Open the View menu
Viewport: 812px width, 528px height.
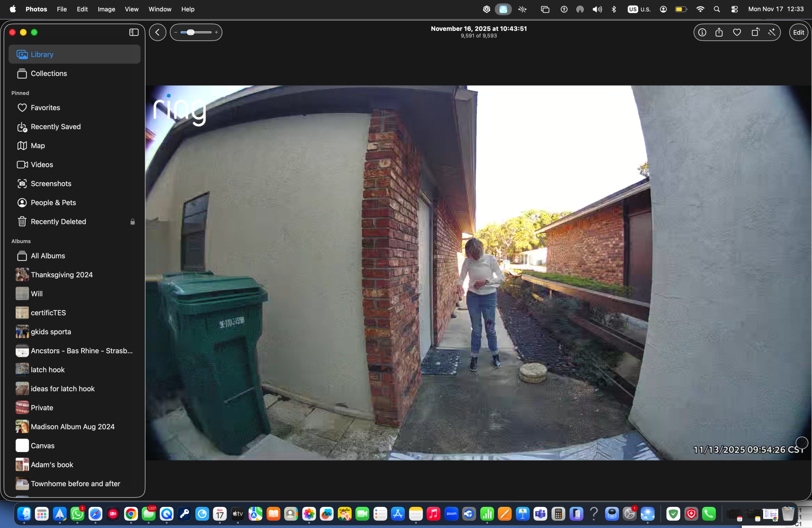132,9
